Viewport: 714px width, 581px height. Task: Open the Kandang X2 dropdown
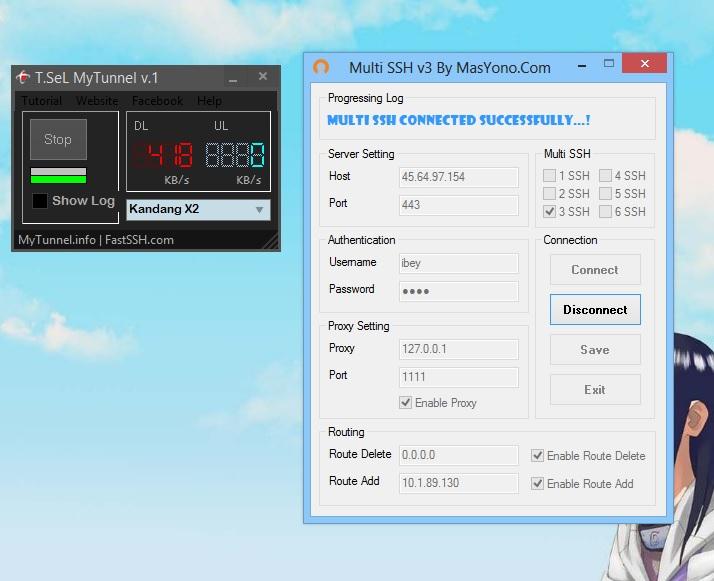pyautogui.click(x=198, y=209)
